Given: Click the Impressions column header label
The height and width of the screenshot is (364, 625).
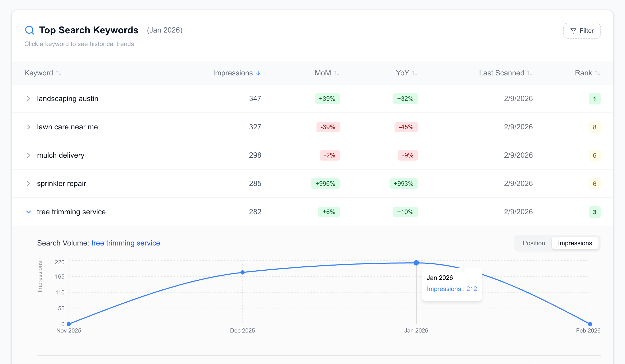Looking at the screenshot, I should tap(233, 73).
